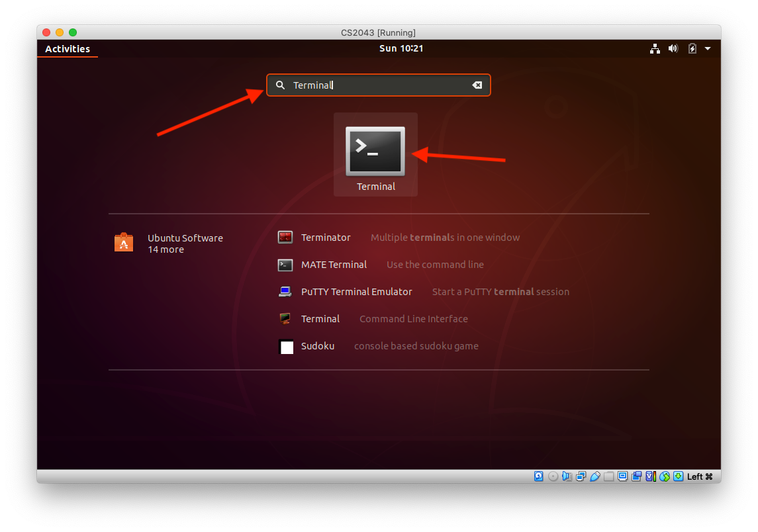Click the VirtualBox mouse integration arrow icon

665,476
